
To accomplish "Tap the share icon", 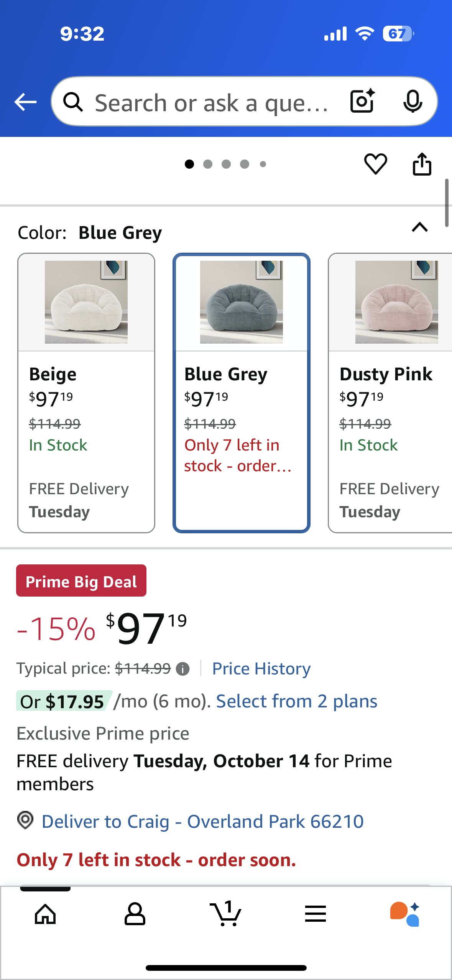I will (422, 164).
